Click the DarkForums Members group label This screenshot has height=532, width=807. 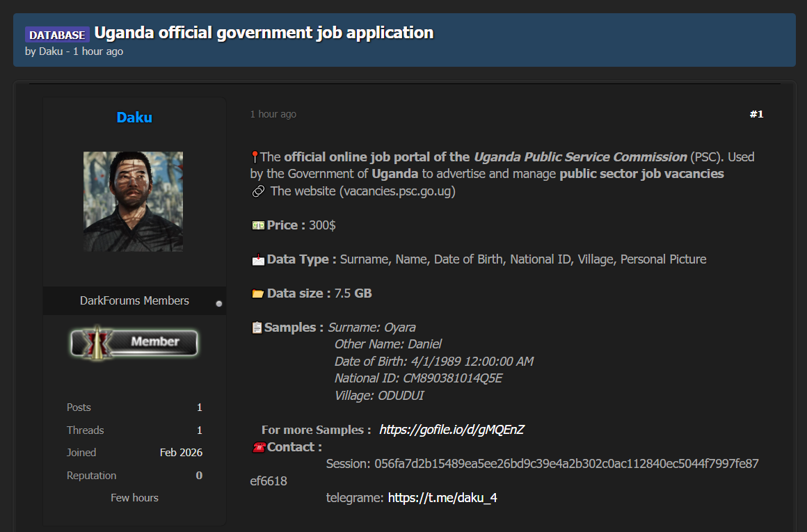(x=134, y=300)
